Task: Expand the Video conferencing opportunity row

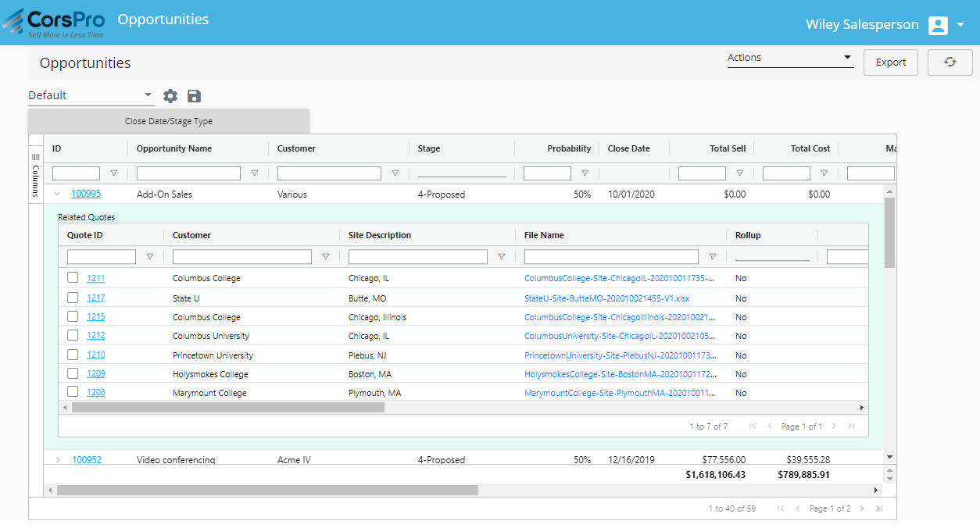Action: 57,459
